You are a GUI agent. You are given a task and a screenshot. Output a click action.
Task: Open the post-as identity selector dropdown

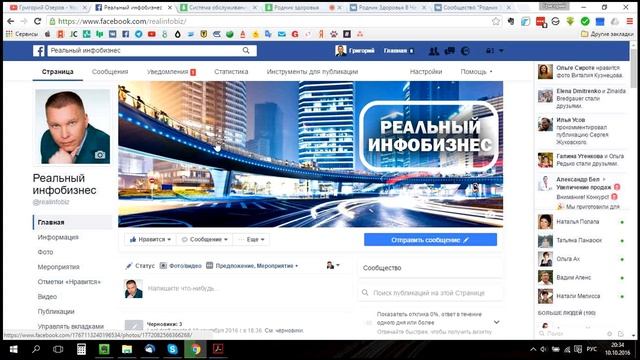[333, 266]
